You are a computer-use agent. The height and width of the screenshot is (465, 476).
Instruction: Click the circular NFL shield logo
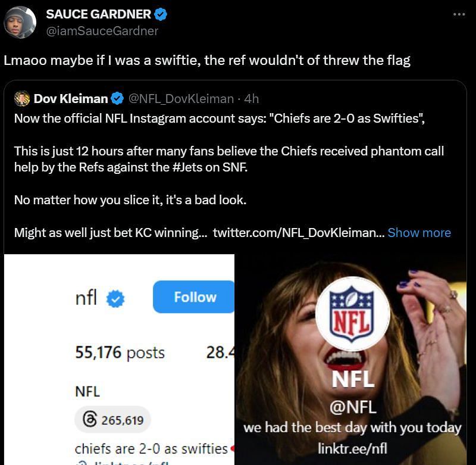[352, 314]
